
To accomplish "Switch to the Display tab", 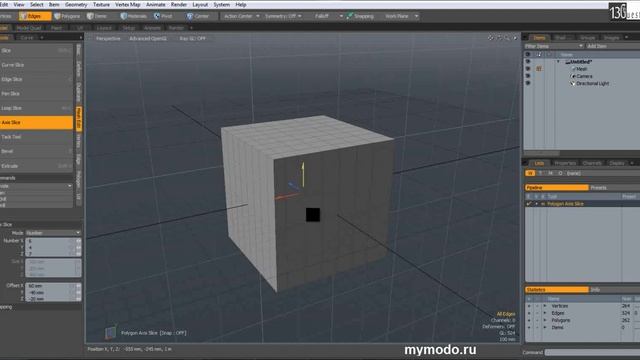I will 617,163.
